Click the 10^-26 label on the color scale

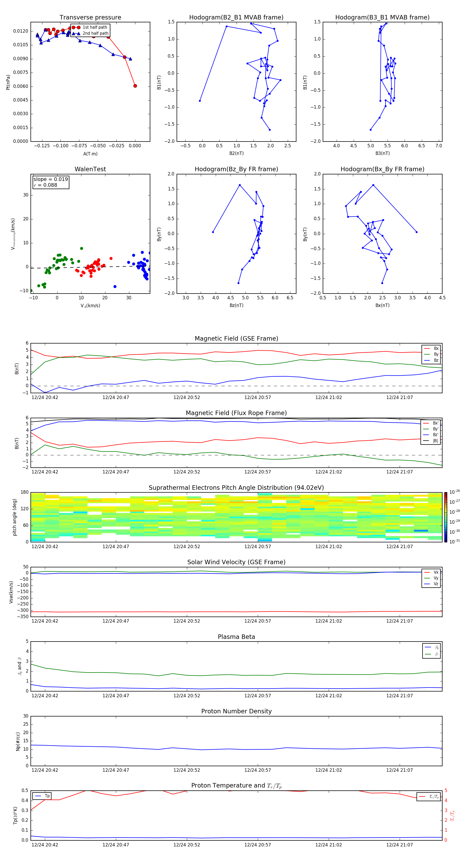pyautogui.click(x=455, y=492)
